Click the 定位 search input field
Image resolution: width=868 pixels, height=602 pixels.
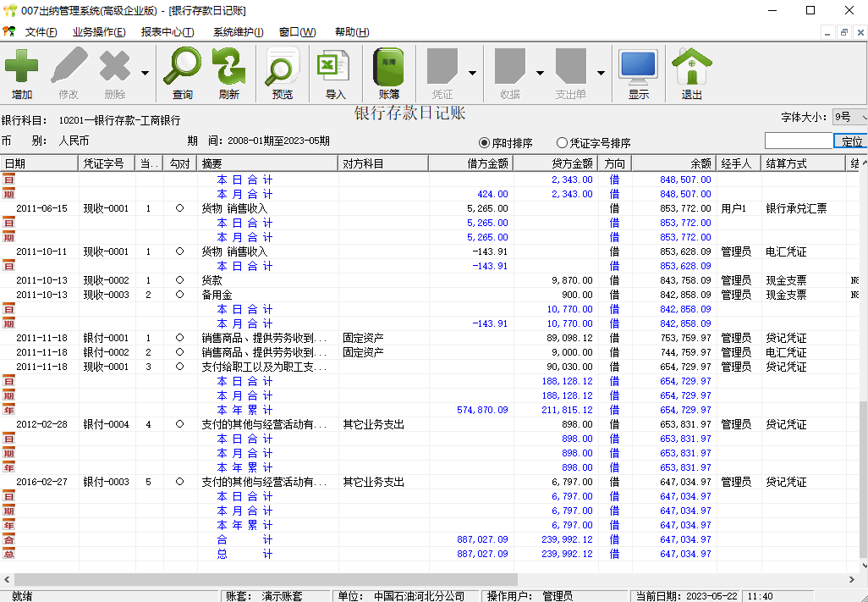click(x=799, y=141)
